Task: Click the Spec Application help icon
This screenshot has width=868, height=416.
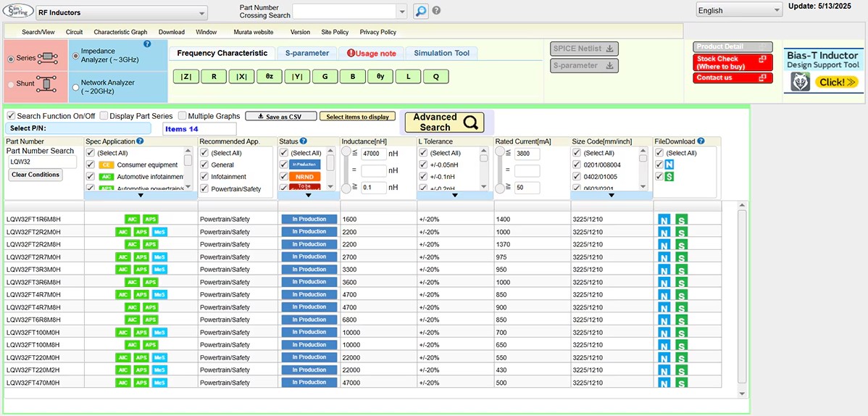Action: tap(141, 141)
